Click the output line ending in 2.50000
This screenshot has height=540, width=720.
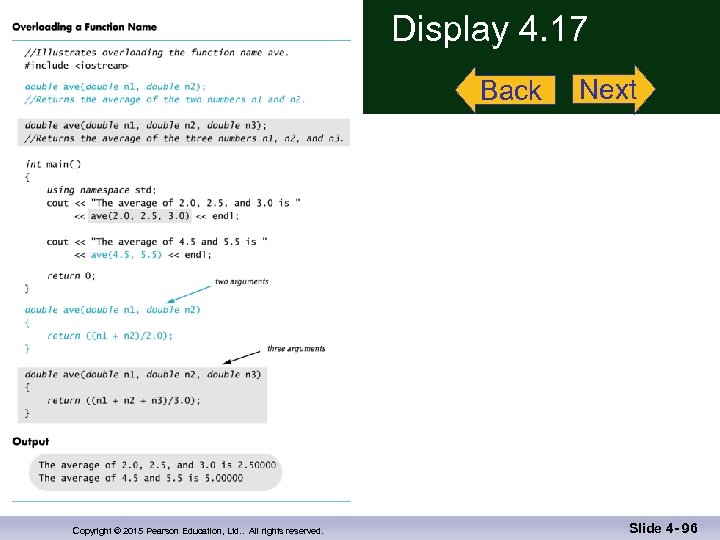point(158,465)
